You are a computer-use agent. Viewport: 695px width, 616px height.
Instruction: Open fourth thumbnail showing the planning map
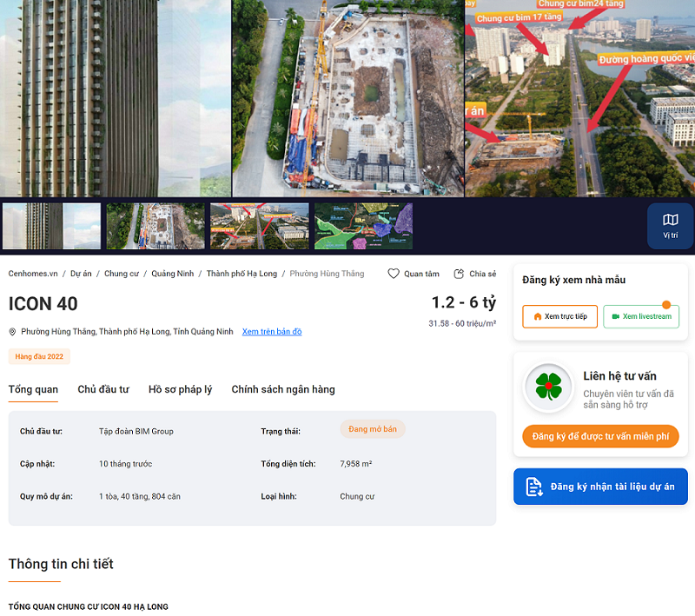[363, 226]
